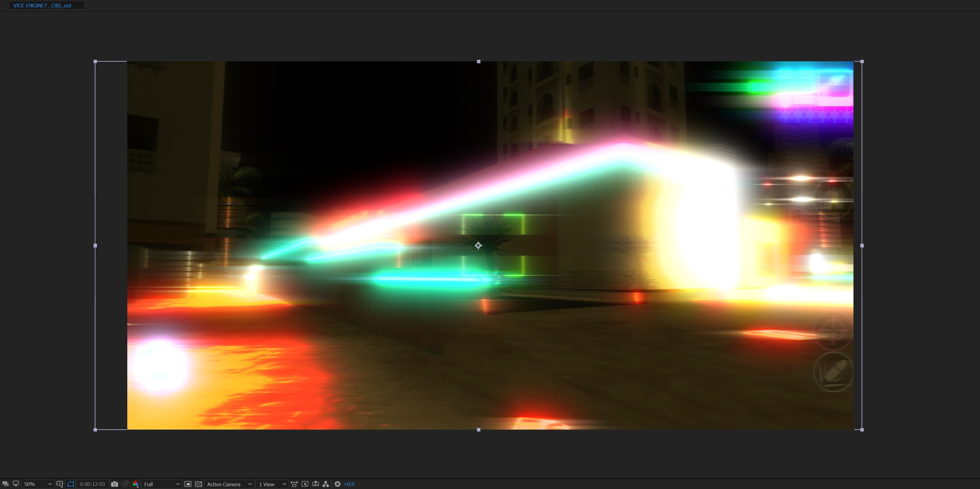Toggle the transparency grid
The width and height of the screenshot is (980, 489).
click(199, 484)
